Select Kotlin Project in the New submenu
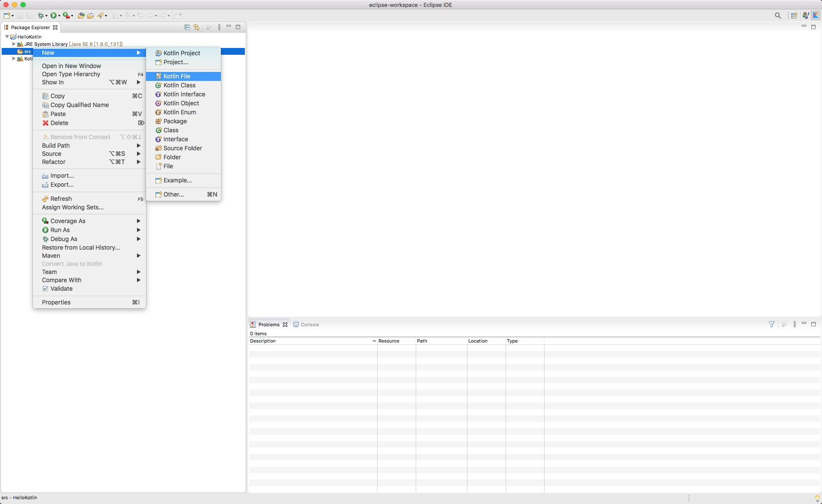Screen dimensions: 822x504 coord(183,53)
